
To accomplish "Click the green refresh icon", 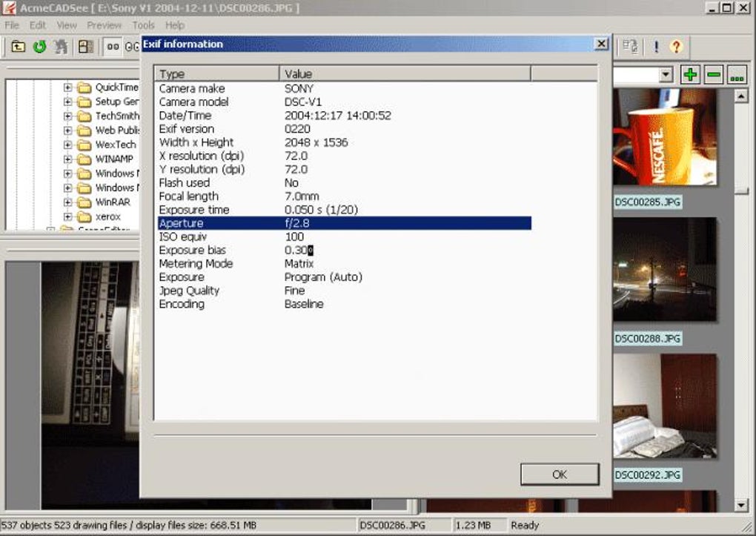I will (x=39, y=47).
